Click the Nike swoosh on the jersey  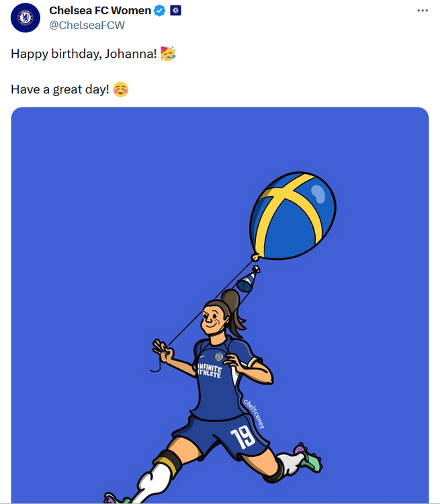point(202,357)
